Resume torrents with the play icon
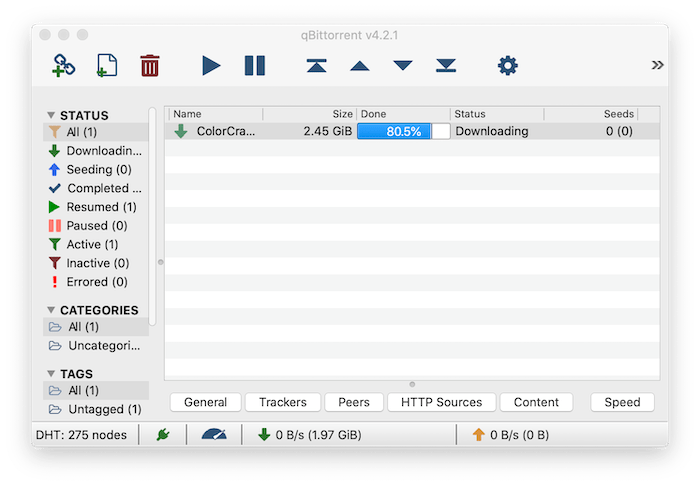Screen dimensions: 700x486 [x=211, y=66]
